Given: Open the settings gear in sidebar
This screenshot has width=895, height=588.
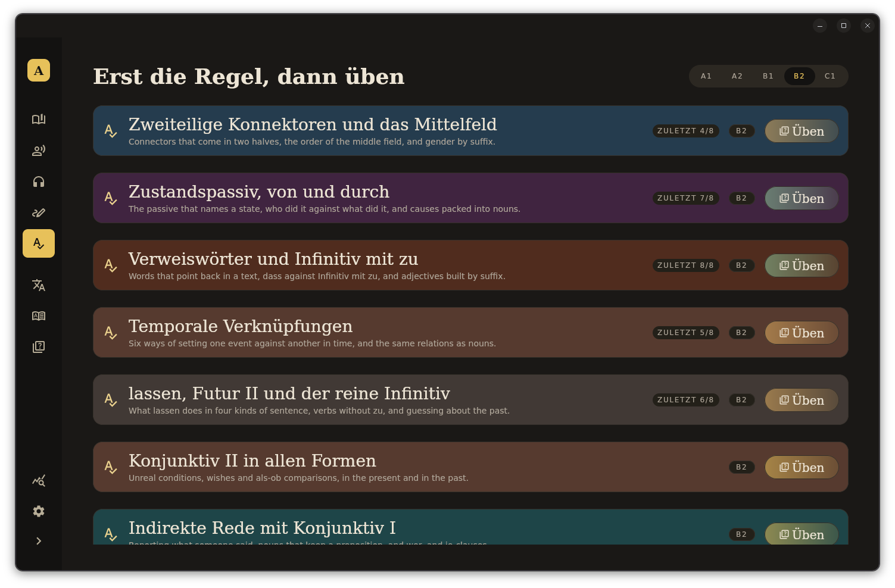Looking at the screenshot, I should tap(39, 511).
